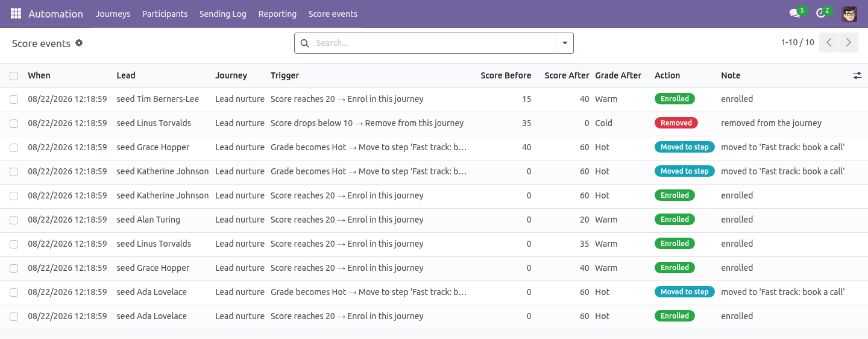
Task: Open the Journeys menu
Action: pyautogui.click(x=113, y=13)
